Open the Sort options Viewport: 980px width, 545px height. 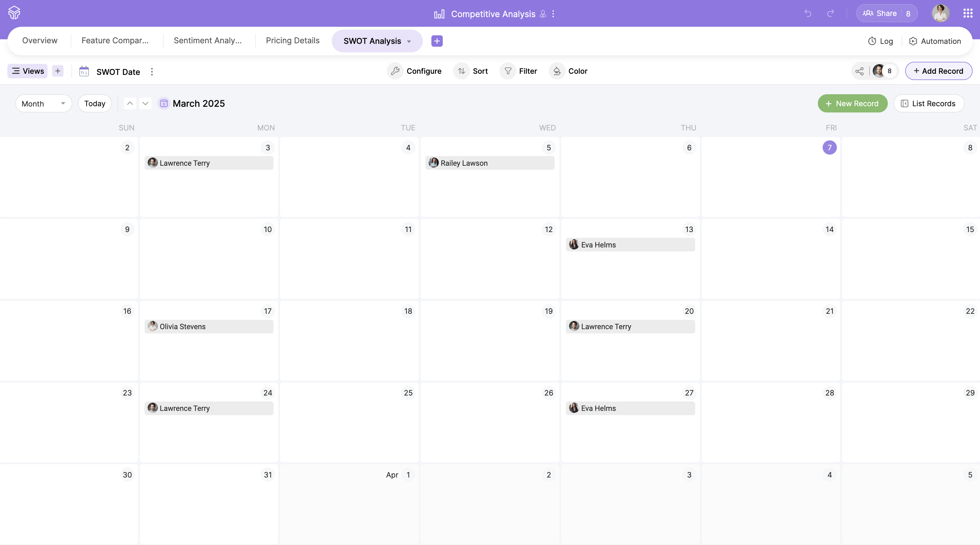(x=471, y=71)
